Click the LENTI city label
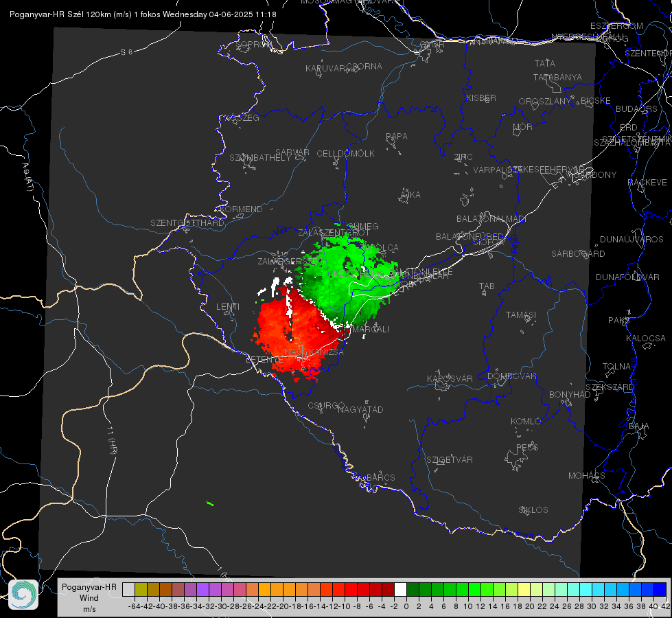Screen dimensions: 672x618 (x=228, y=307)
